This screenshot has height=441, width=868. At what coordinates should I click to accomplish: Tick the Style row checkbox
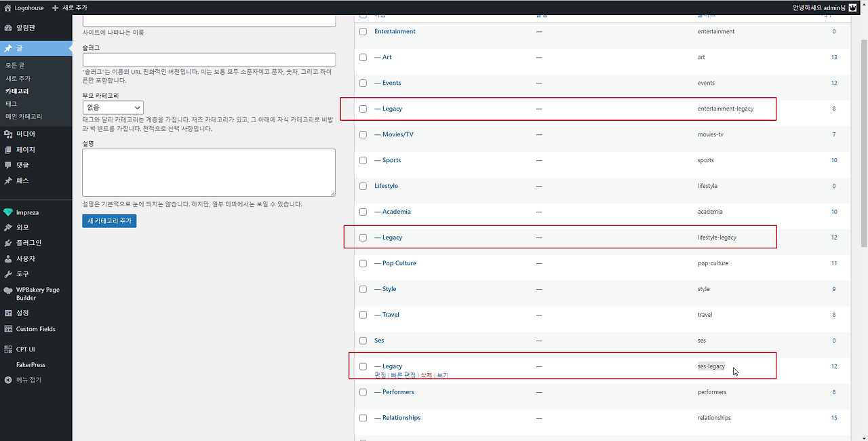pos(363,289)
